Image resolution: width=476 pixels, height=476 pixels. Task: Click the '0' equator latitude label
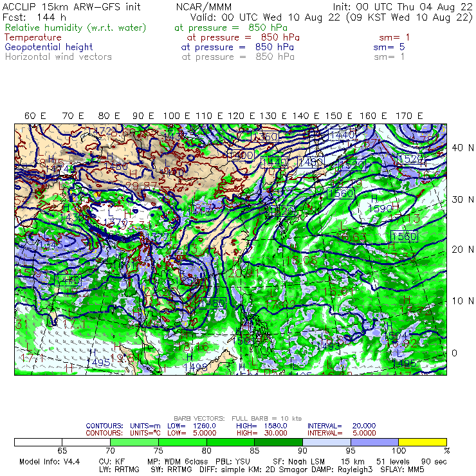(454, 353)
